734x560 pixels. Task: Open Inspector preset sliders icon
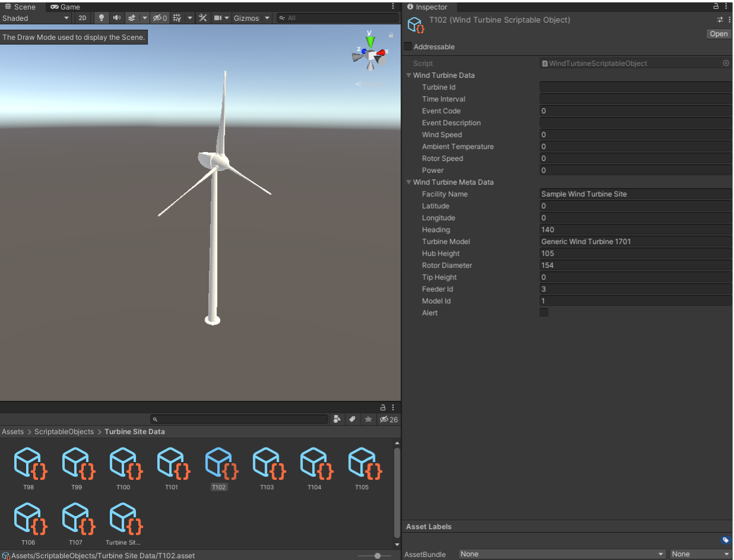click(720, 20)
